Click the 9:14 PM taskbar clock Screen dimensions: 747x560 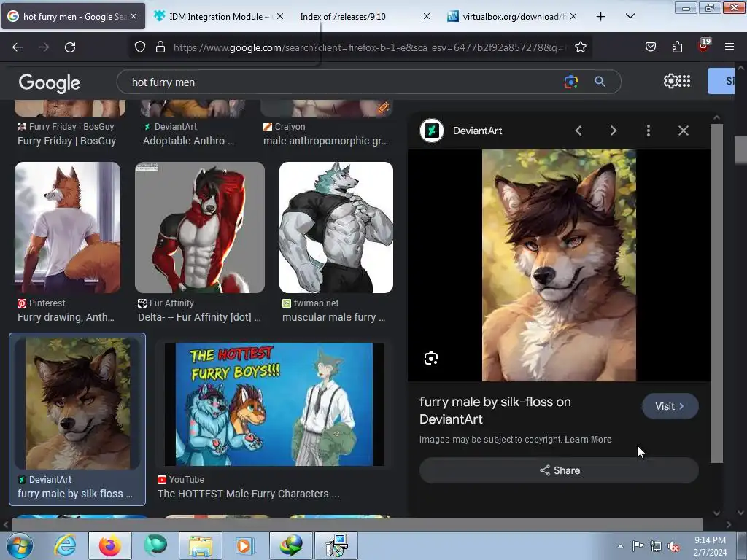point(710,546)
